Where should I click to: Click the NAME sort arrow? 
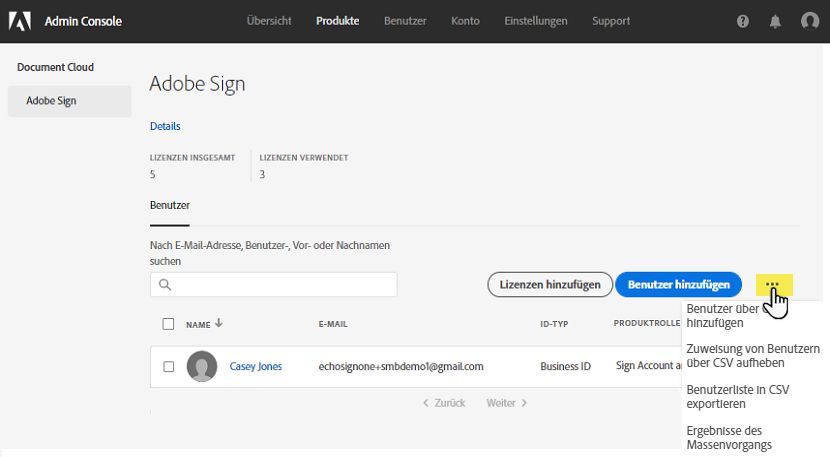[219, 323]
